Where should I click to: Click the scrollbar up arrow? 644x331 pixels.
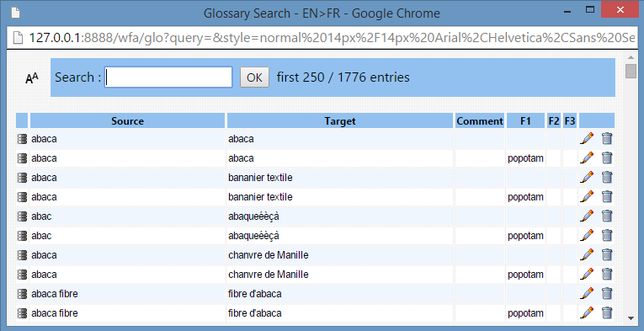coord(631,57)
